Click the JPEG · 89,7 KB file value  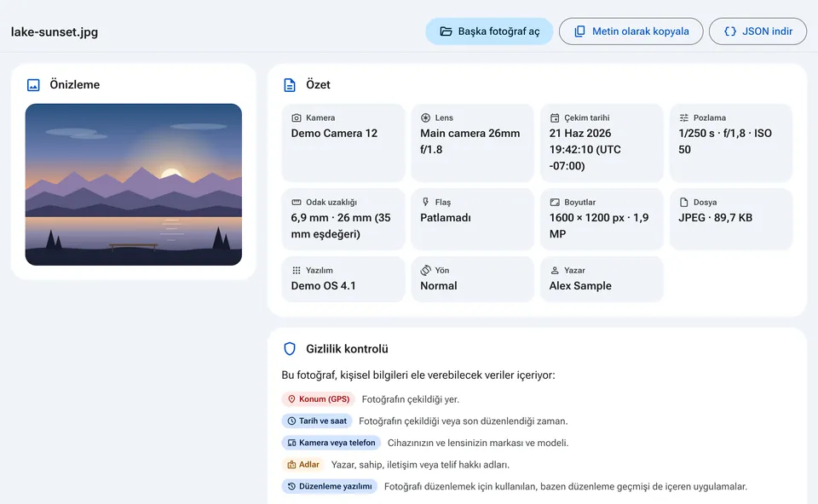[715, 218]
